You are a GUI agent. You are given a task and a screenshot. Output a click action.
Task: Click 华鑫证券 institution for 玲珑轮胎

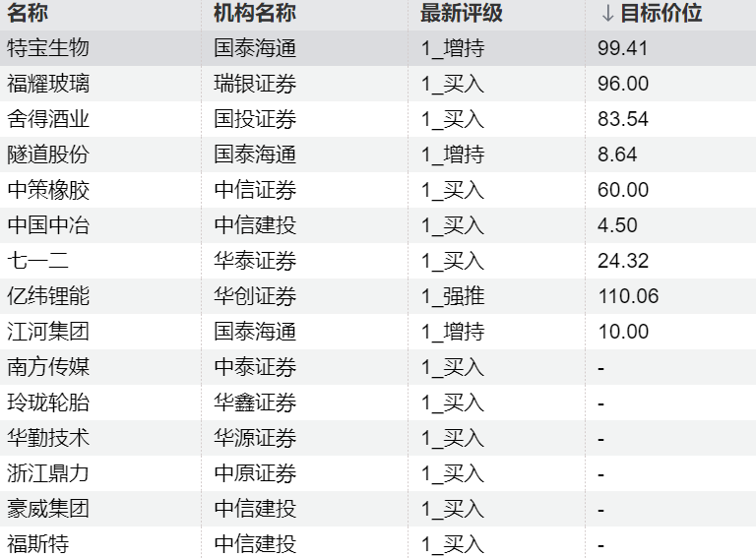pos(255,403)
